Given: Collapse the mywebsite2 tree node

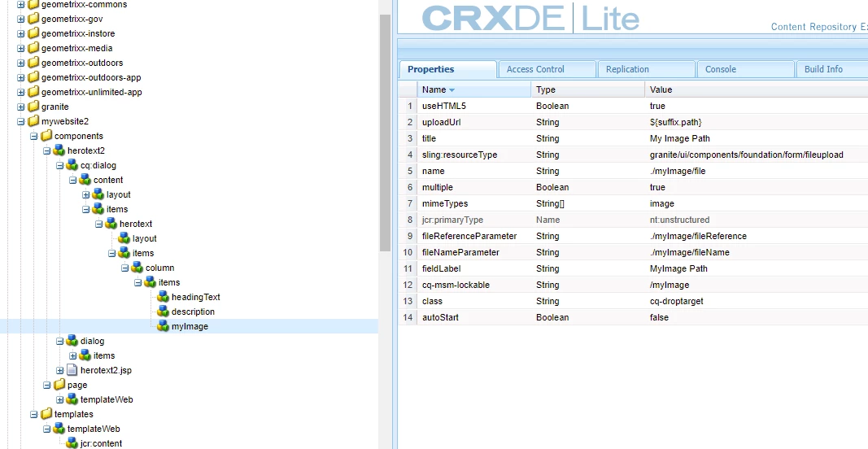Looking at the screenshot, I should [x=21, y=121].
